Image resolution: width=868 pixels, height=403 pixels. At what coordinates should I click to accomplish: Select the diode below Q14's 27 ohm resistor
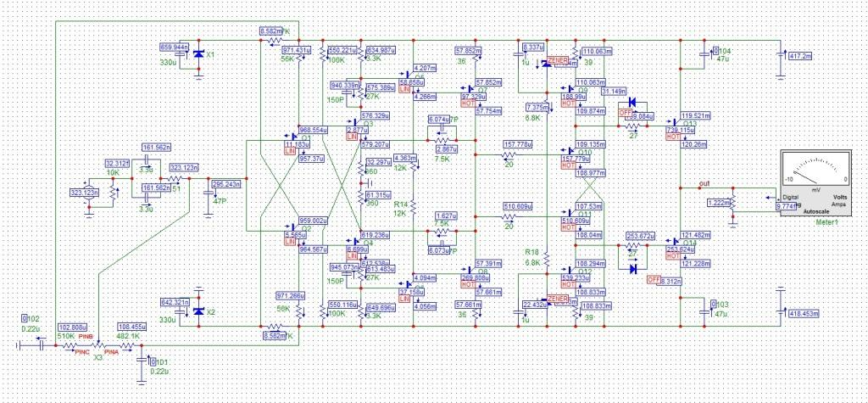click(x=632, y=269)
